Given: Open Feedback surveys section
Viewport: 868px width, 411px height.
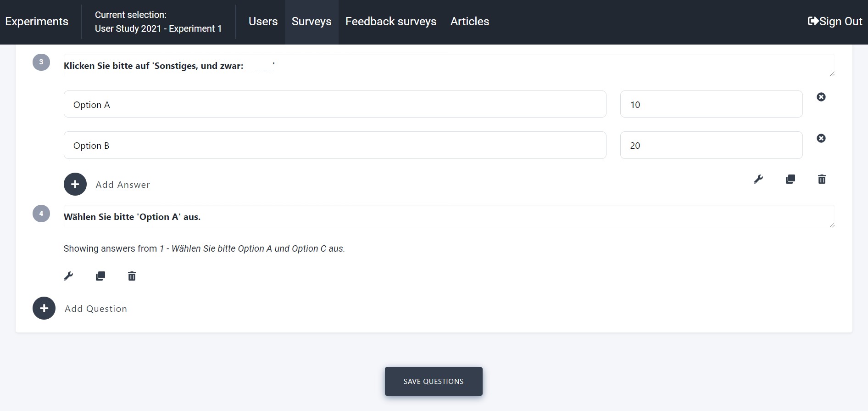Looking at the screenshot, I should click(x=391, y=22).
